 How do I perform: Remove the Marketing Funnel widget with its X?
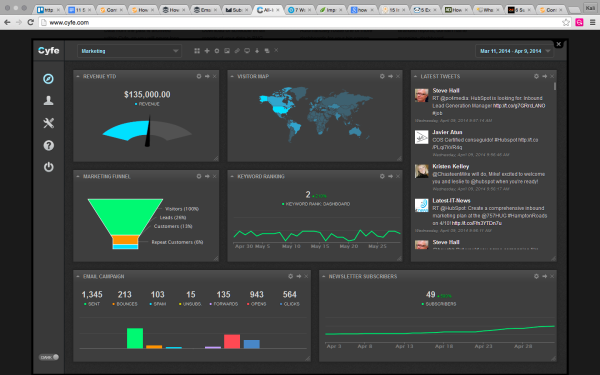click(x=215, y=176)
